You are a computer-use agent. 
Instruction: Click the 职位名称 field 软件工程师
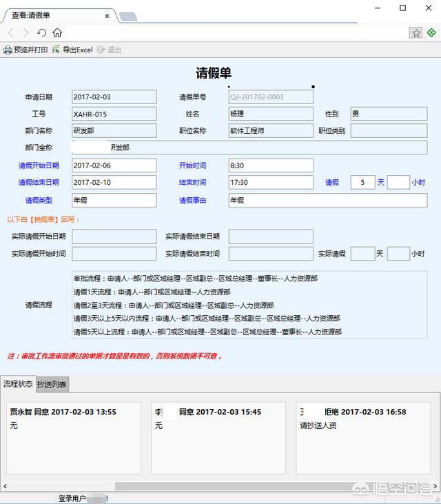[x=271, y=131]
